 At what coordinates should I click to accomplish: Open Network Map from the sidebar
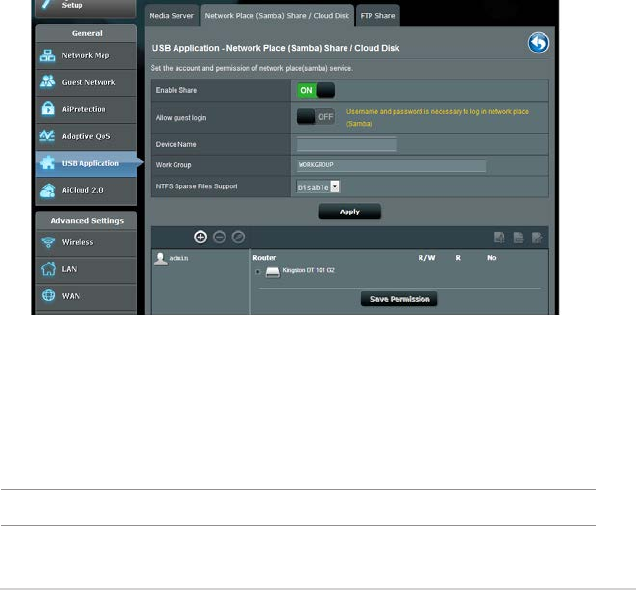[86, 56]
